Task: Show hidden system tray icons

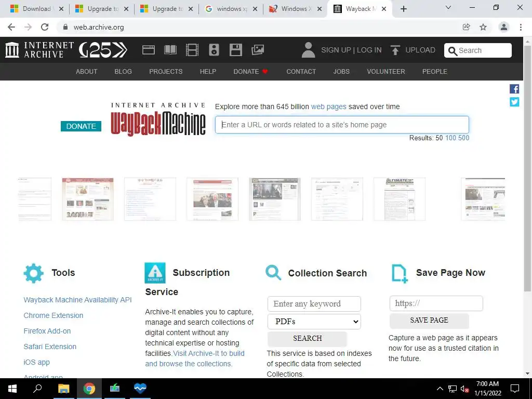Action: pos(440,389)
